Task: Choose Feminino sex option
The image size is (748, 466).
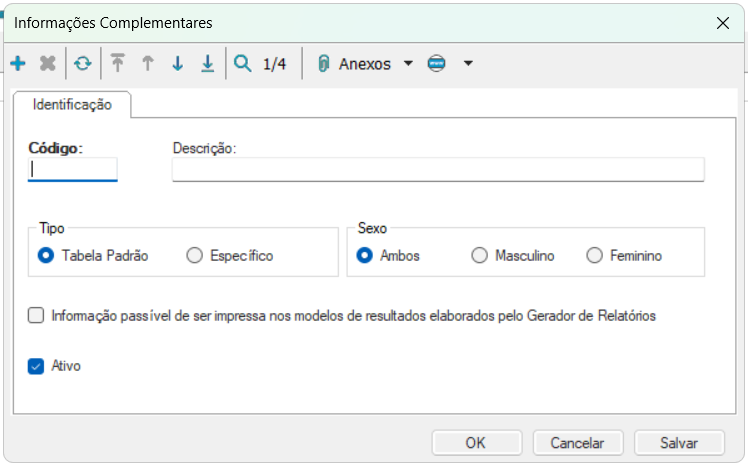Action: pos(594,255)
